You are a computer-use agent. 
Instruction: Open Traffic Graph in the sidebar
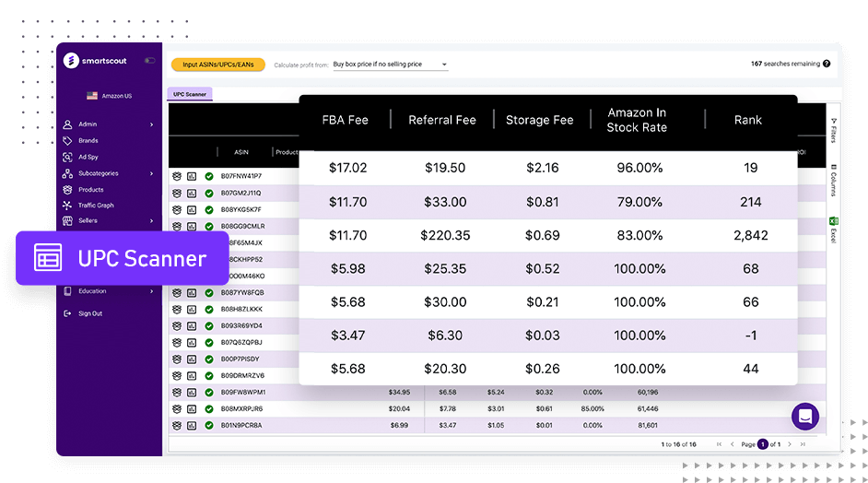[96, 205]
